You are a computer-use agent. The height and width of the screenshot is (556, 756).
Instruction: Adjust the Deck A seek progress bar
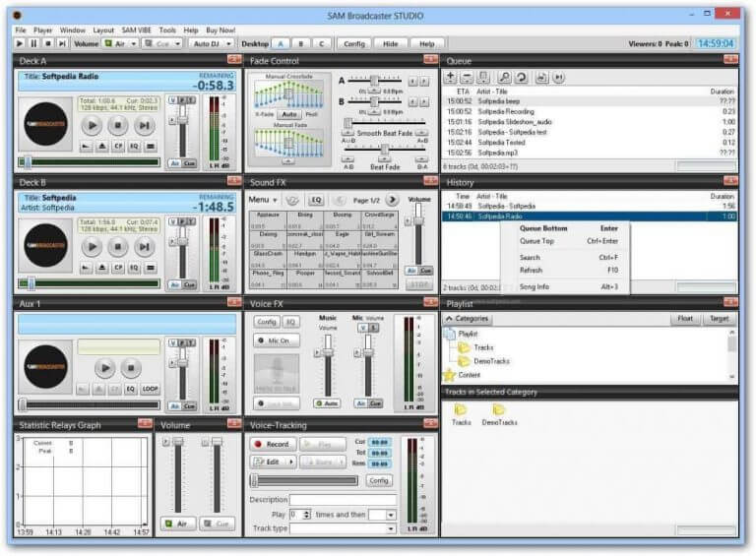89,162
